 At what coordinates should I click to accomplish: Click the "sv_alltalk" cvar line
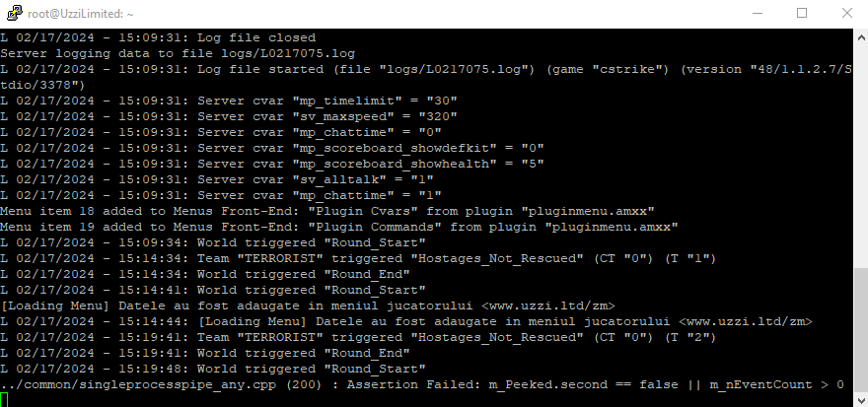point(217,179)
